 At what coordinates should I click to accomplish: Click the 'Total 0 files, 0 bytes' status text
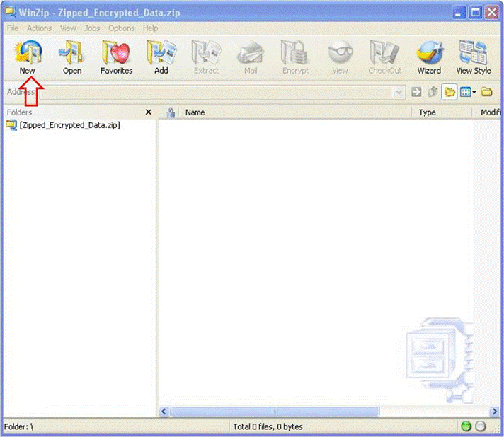click(x=268, y=426)
